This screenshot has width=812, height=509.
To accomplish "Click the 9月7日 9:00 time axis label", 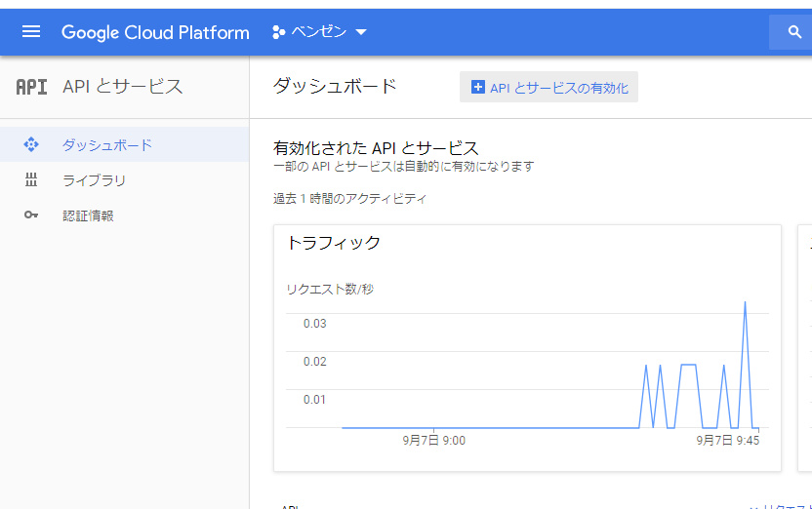I will click(x=434, y=440).
